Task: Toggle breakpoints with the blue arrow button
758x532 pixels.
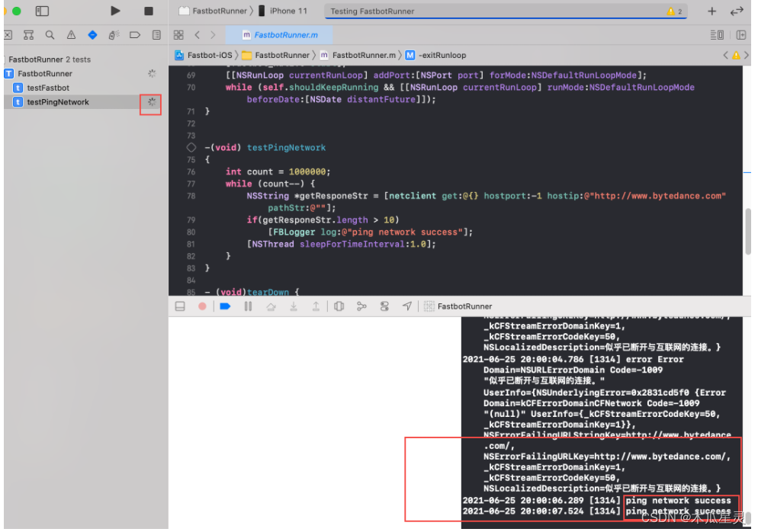Action: (x=225, y=306)
